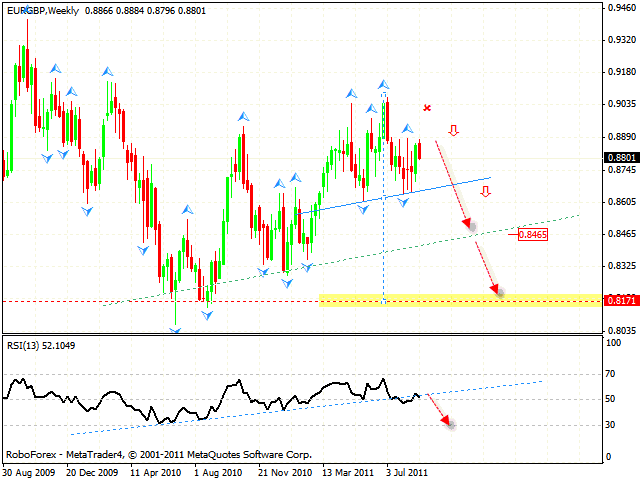Screen dimensions: 640x480
Task: Select the black current price tag 0.8801
Action: 622,158
